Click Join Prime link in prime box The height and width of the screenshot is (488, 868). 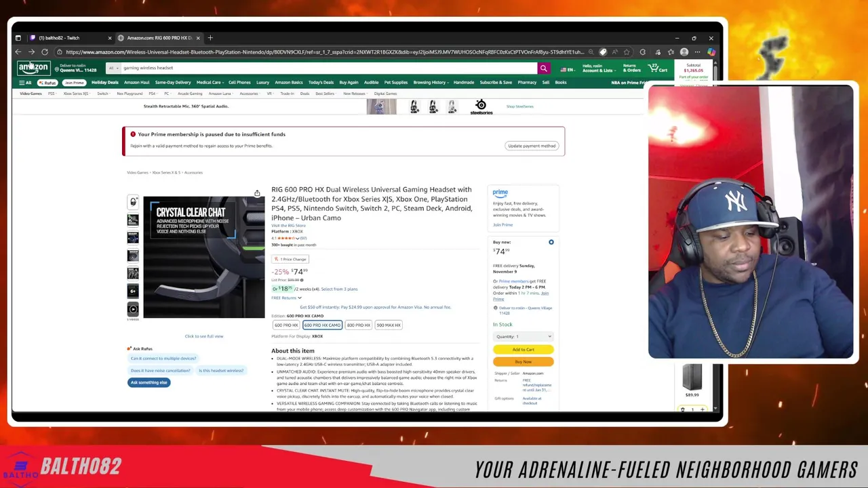pyautogui.click(x=502, y=225)
